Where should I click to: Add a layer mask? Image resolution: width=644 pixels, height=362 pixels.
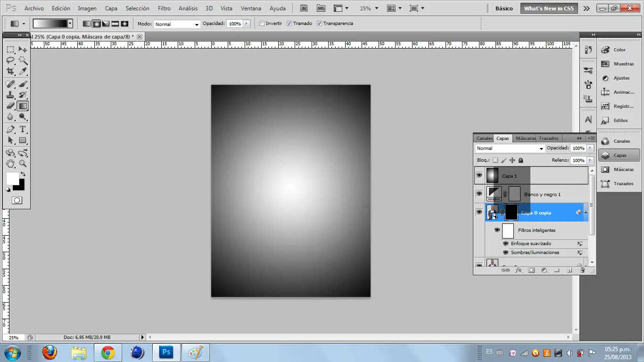(531, 270)
